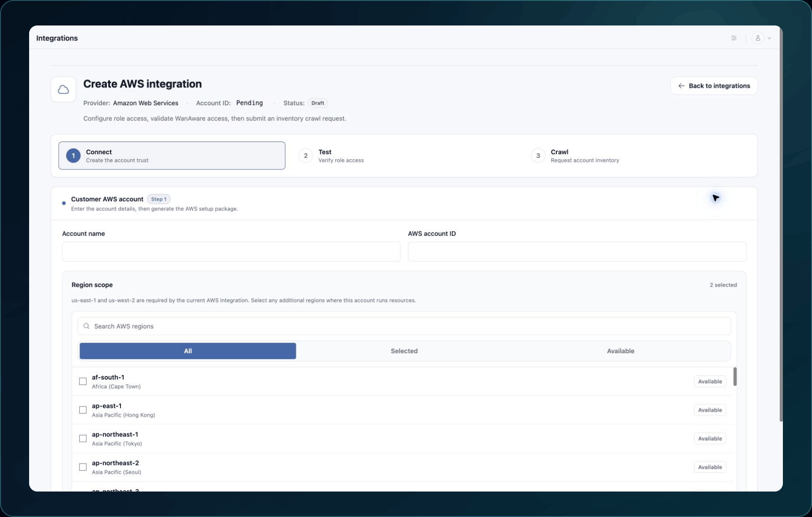This screenshot has width=812, height=517.
Task: Check the af-south-1 region checkbox
Action: [x=83, y=381]
